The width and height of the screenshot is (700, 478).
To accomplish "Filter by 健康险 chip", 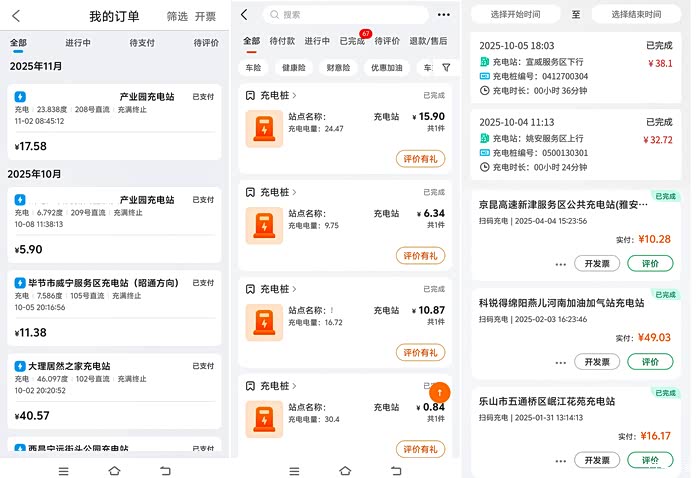I will (294, 68).
